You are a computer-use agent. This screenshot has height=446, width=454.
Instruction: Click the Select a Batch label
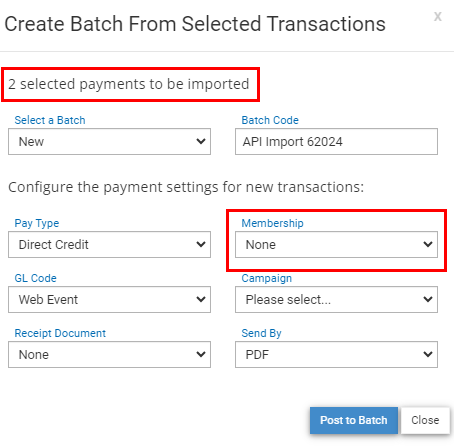click(x=50, y=120)
